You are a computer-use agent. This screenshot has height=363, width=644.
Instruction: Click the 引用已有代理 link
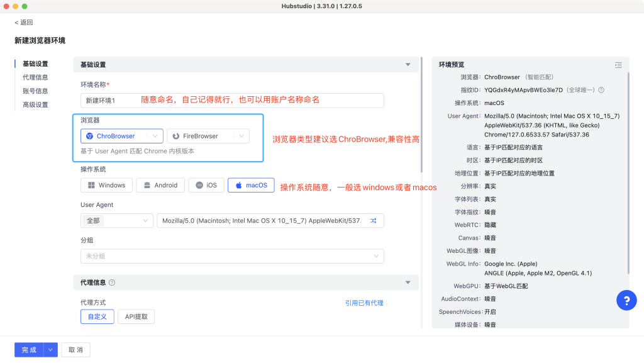pos(364,303)
